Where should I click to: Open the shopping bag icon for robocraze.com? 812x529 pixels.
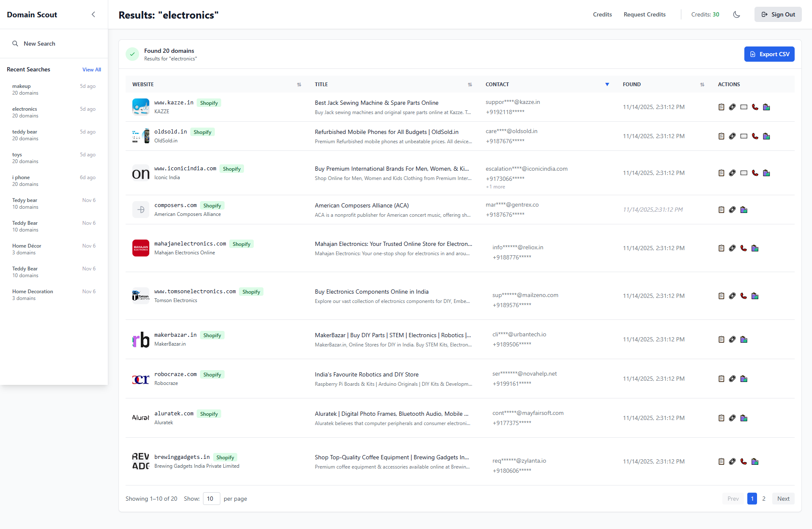point(744,379)
